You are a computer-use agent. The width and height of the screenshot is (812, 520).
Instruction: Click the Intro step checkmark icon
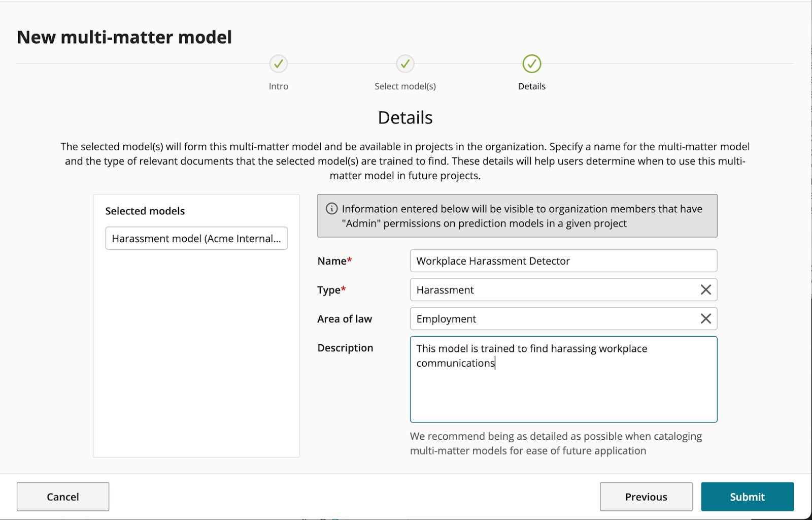click(278, 64)
